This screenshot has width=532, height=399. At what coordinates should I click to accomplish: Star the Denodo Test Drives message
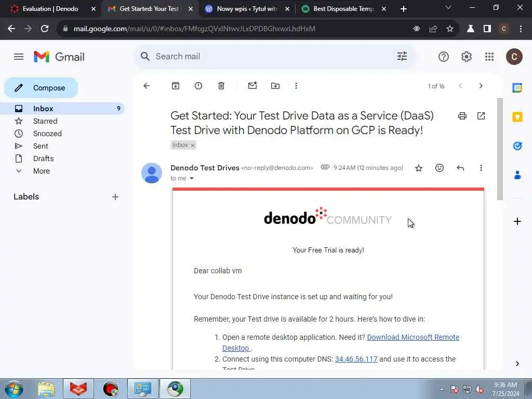coord(419,168)
